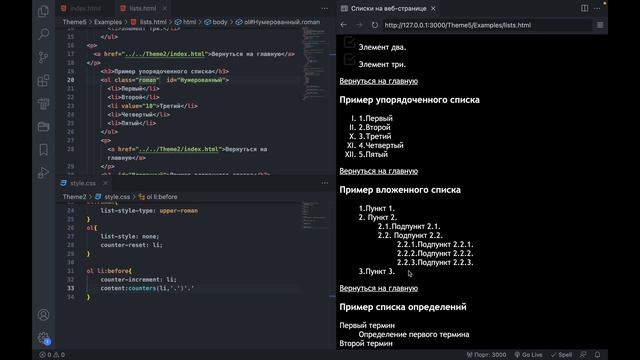
Task: Open the Accounts menu icon
Action: click(43, 315)
